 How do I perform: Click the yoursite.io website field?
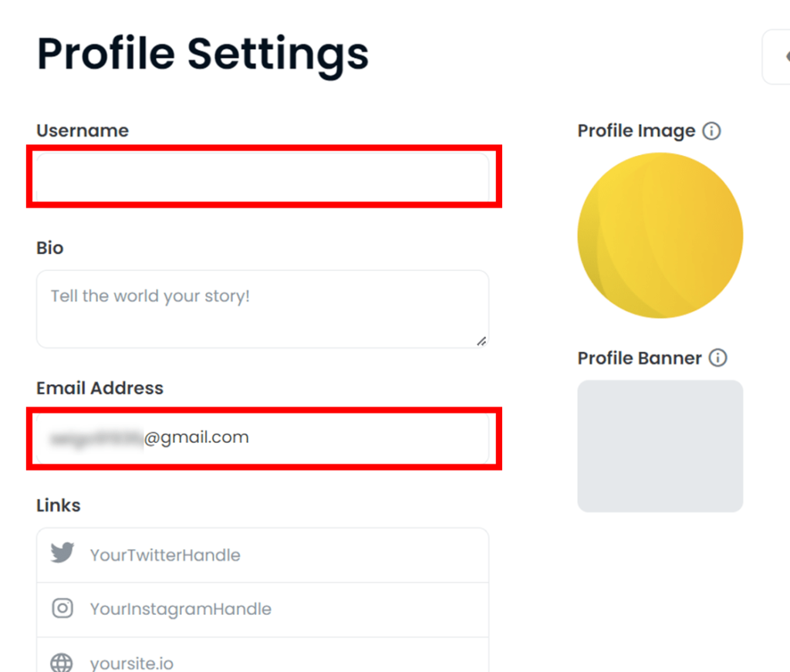[262, 655]
